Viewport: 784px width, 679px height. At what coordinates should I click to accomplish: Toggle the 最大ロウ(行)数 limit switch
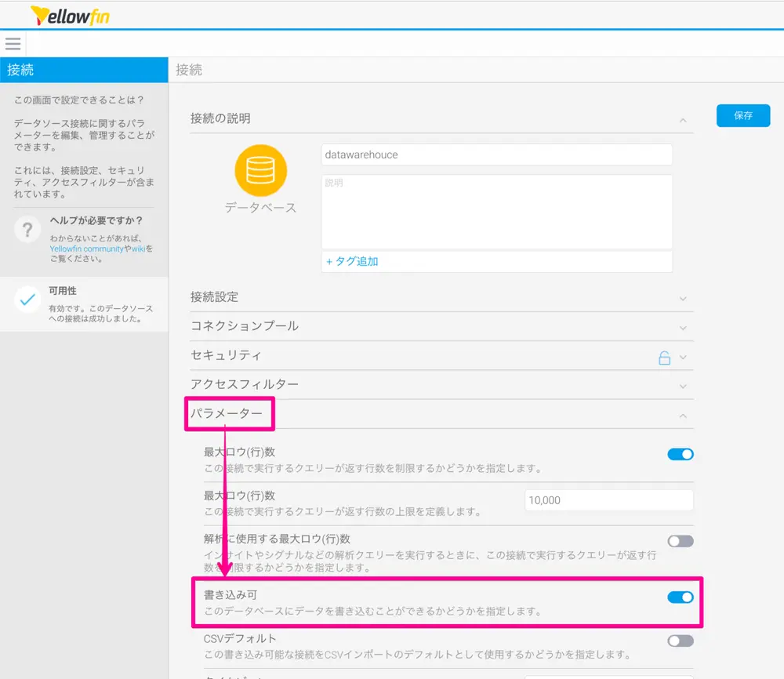coord(680,454)
